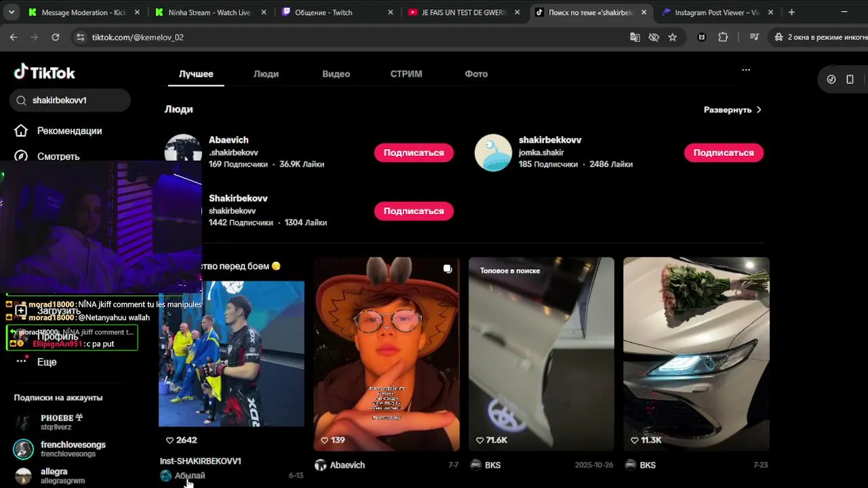Translate this page via address bar icon
Image resolution: width=868 pixels, height=488 pixels.
pyautogui.click(x=635, y=37)
